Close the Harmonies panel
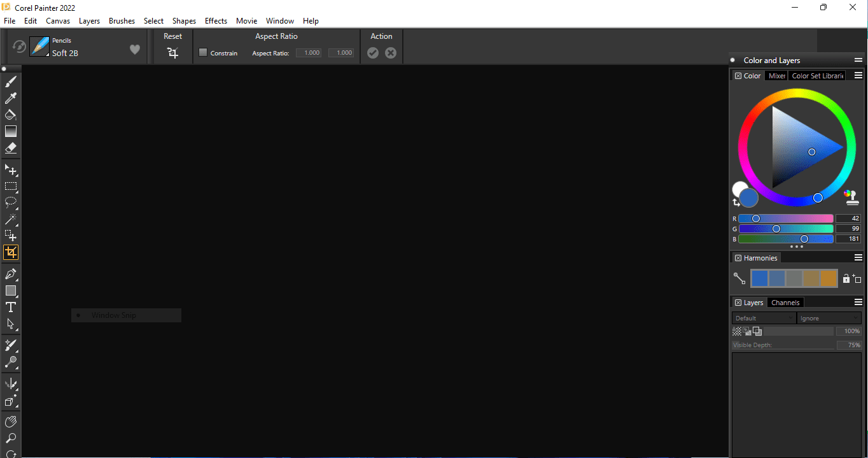Viewport: 868px width, 458px height. tap(738, 258)
